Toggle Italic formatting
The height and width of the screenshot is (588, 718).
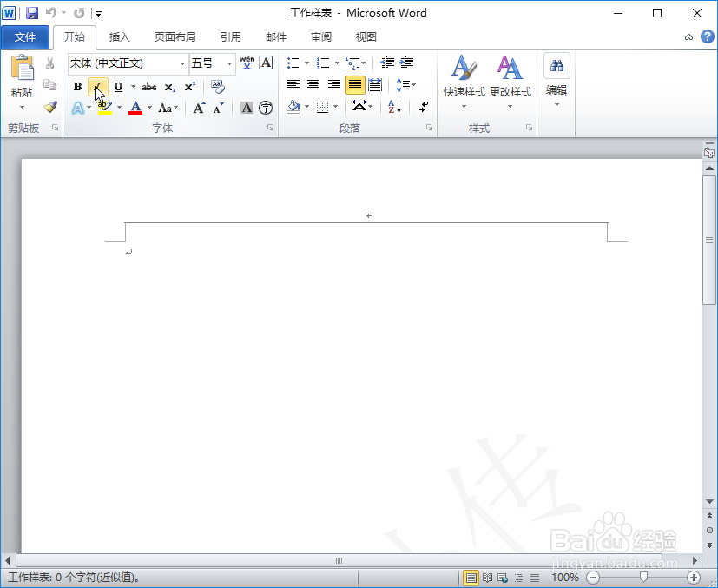pos(97,87)
